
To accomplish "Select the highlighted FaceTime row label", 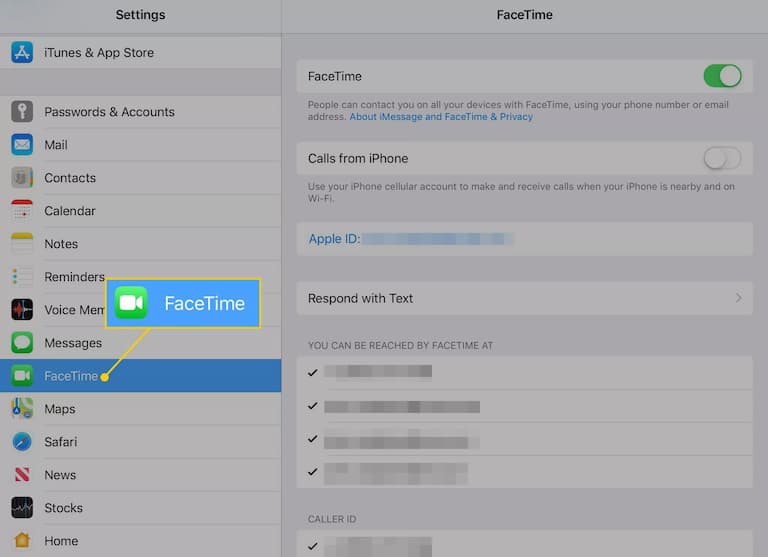I will click(71, 376).
